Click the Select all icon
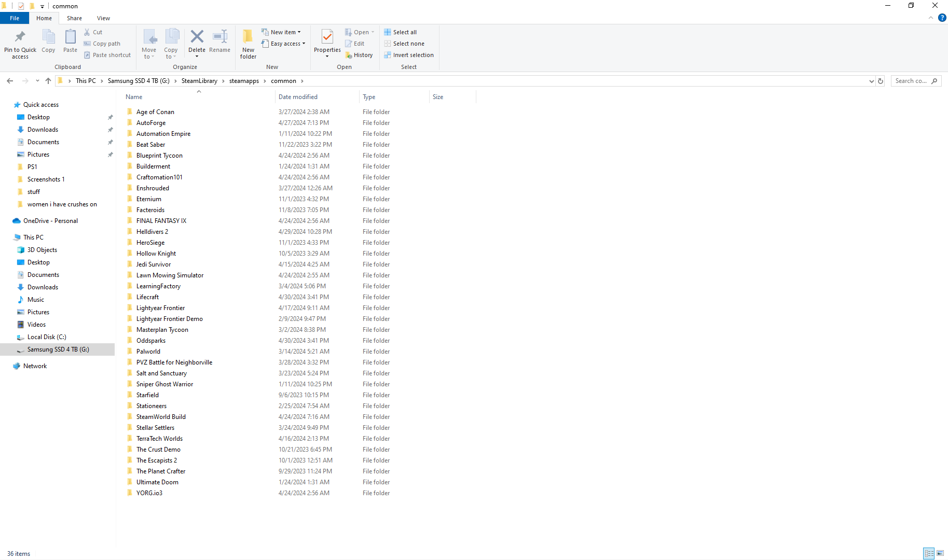948x560 pixels. (388, 32)
